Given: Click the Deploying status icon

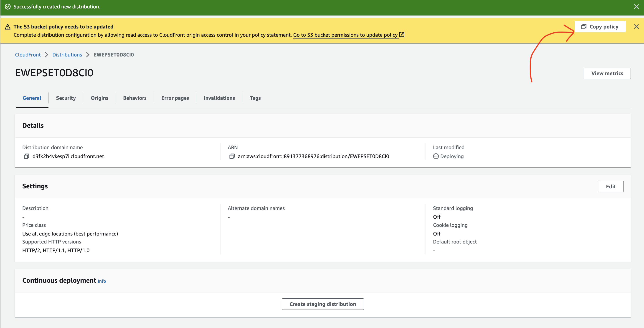Looking at the screenshot, I should (x=436, y=156).
